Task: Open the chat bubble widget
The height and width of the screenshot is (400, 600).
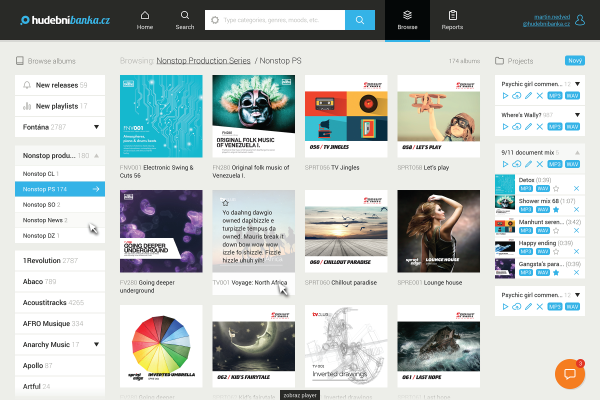Action: point(570,374)
